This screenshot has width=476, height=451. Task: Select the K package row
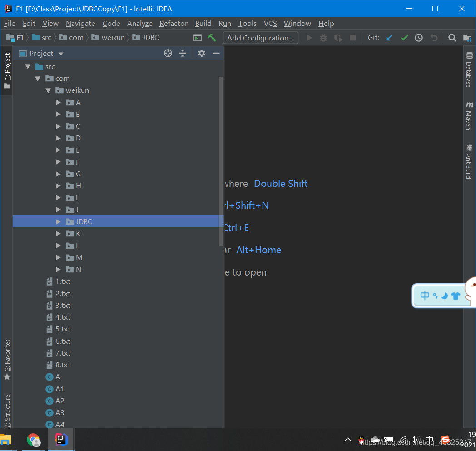pos(119,234)
